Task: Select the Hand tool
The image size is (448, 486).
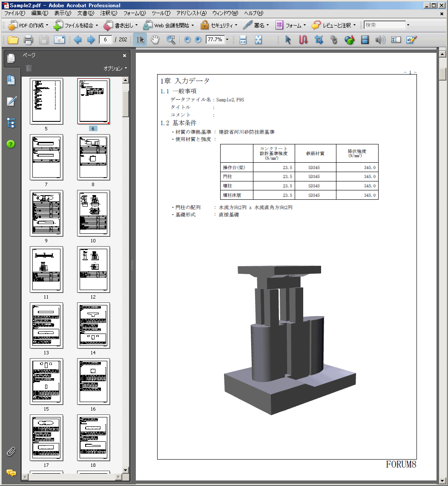Action: pos(155,40)
